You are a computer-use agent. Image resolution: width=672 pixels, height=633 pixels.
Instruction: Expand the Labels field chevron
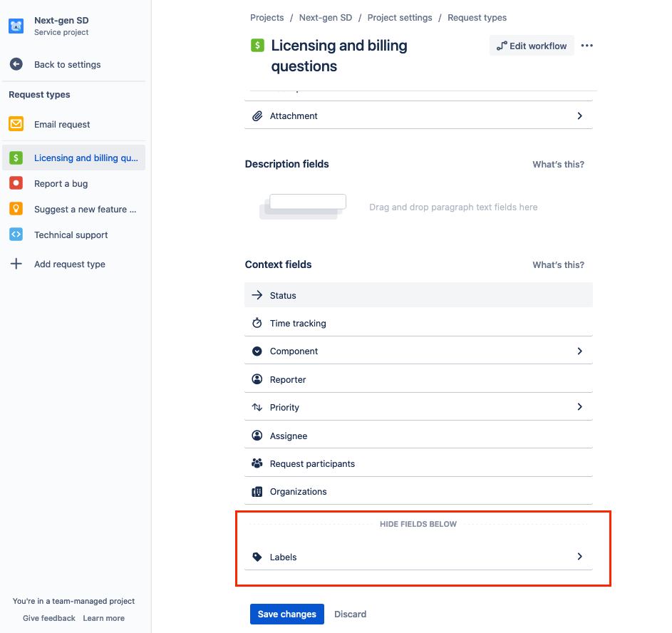tap(580, 556)
